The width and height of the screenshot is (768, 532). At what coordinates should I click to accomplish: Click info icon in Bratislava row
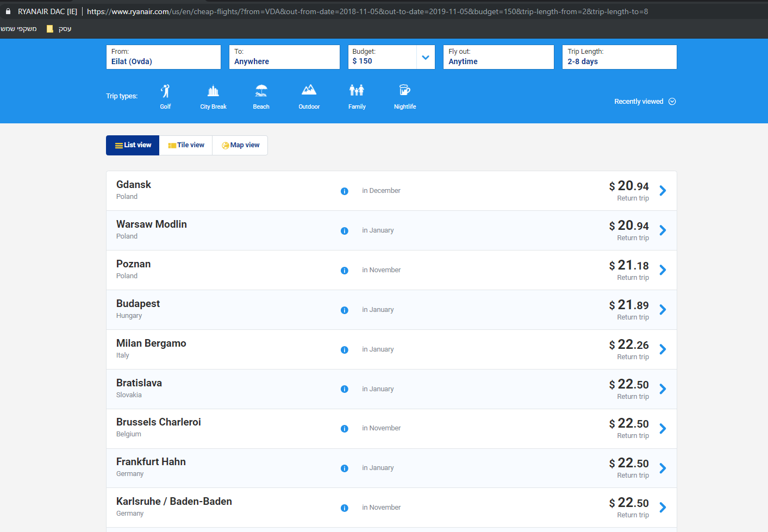click(344, 389)
